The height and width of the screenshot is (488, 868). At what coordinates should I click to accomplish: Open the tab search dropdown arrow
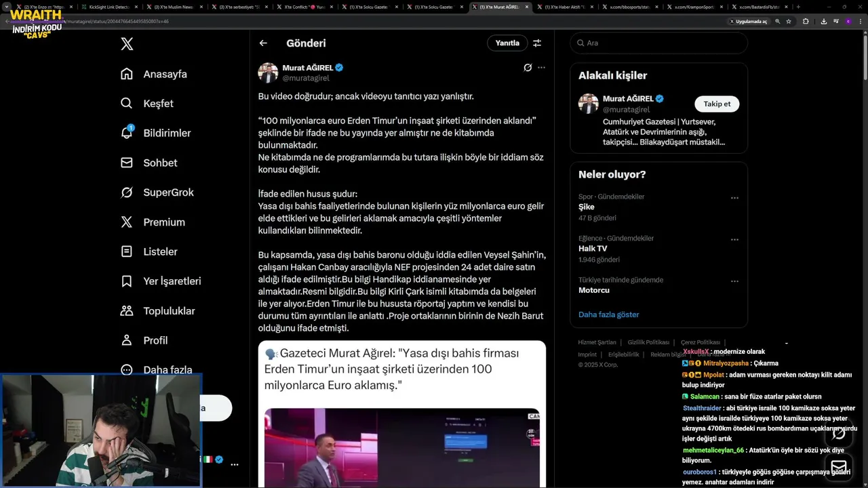[7, 7]
